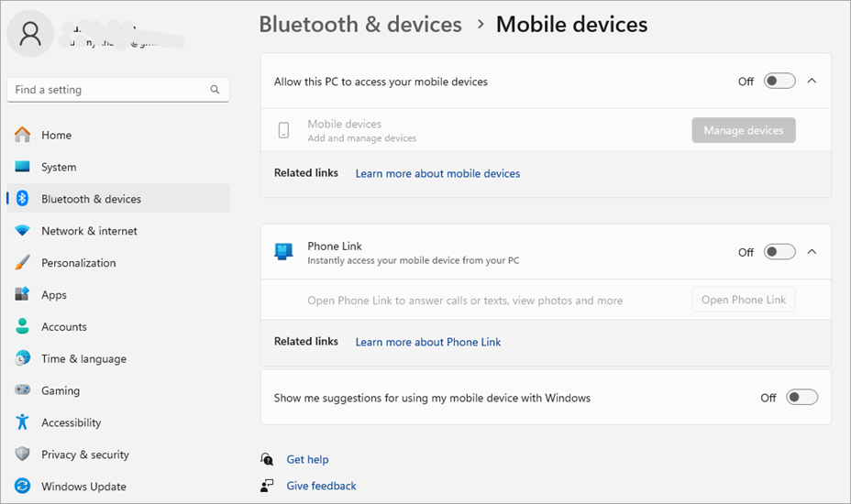Open the Apps settings page

coord(54,295)
